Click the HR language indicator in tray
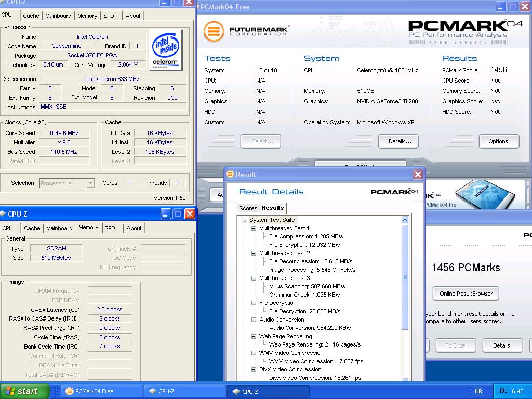The image size is (532, 399). click(x=478, y=391)
